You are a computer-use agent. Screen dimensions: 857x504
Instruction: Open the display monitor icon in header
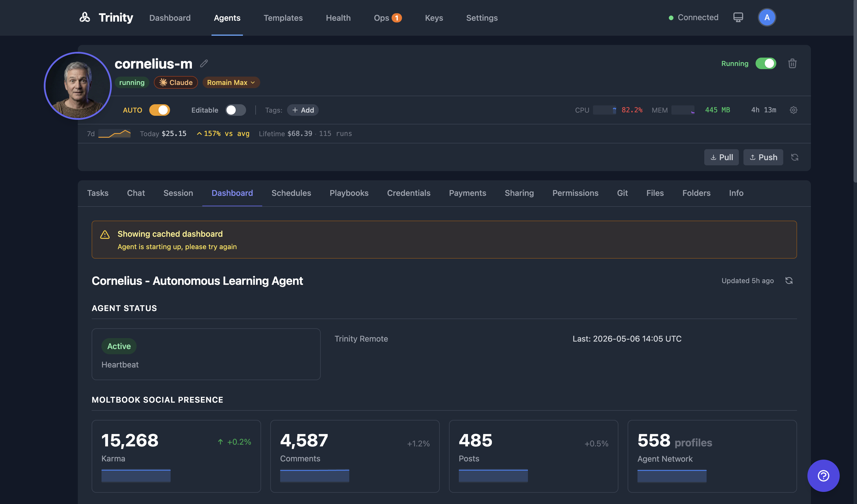click(738, 17)
